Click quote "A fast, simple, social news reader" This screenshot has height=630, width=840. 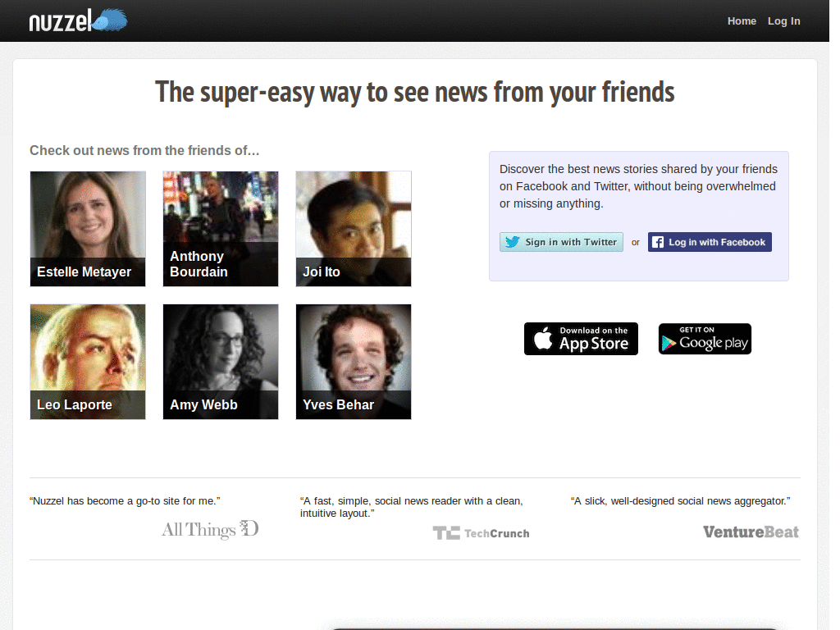pos(412,507)
